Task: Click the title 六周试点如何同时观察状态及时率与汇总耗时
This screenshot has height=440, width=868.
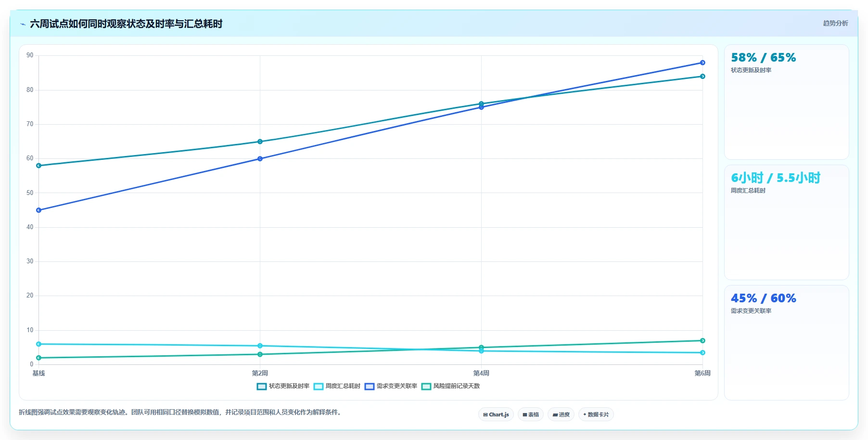Action: (126, 24)
